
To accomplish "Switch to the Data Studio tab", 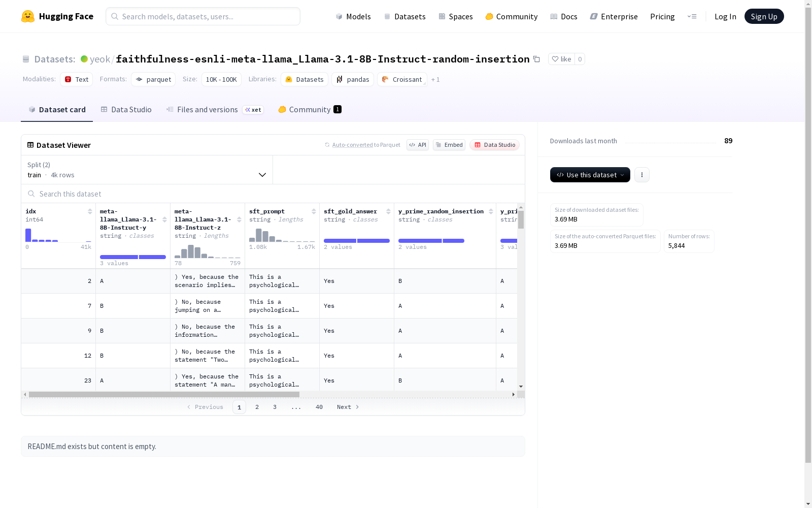I will 126,110.
